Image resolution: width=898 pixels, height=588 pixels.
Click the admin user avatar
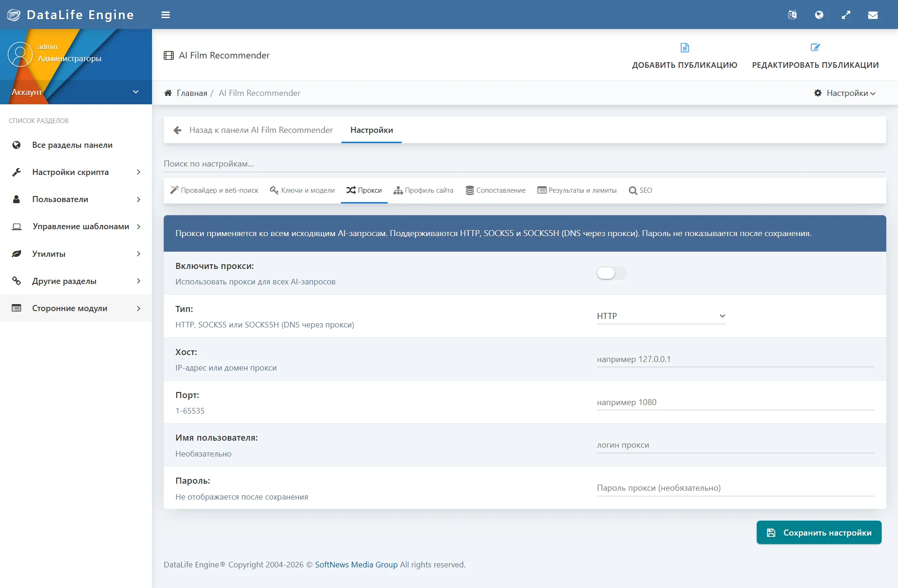[x=20, y=54]
